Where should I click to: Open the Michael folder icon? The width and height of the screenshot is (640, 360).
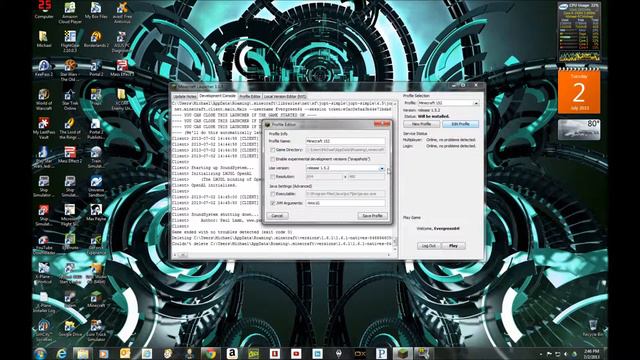pyautogui.click(x=44, y=39)
